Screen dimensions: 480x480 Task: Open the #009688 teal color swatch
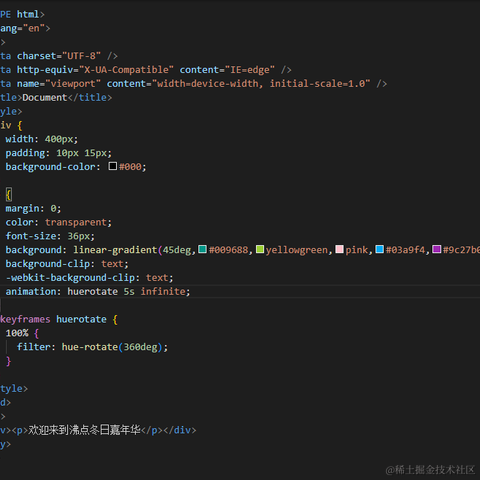pyautogui.click(x=202, y=249)
